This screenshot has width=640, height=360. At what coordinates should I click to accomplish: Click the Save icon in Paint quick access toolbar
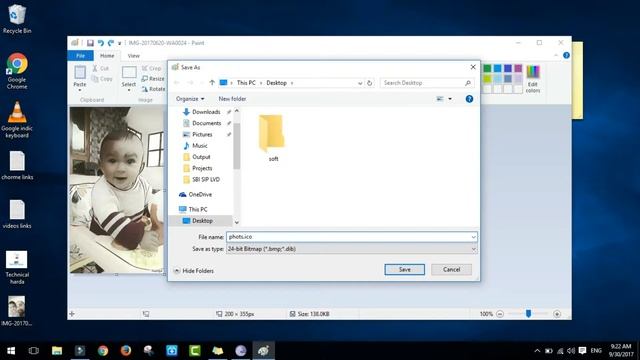tap(90, 43)
